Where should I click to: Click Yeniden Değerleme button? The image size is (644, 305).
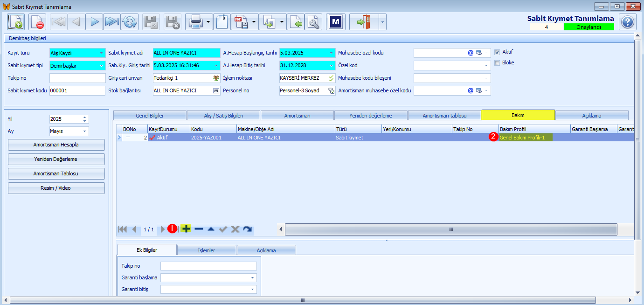pyautogui.click(x=56, y=159)
